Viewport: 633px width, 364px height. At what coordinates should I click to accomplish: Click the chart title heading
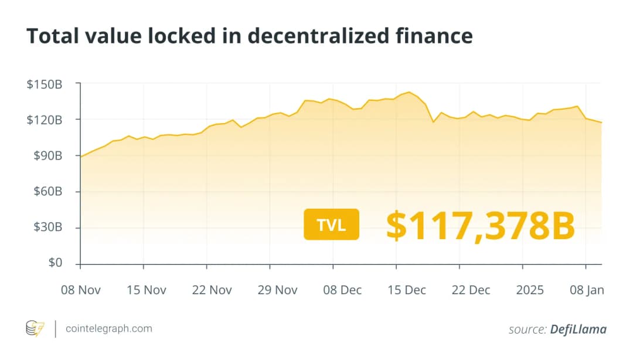pos(249,36)
